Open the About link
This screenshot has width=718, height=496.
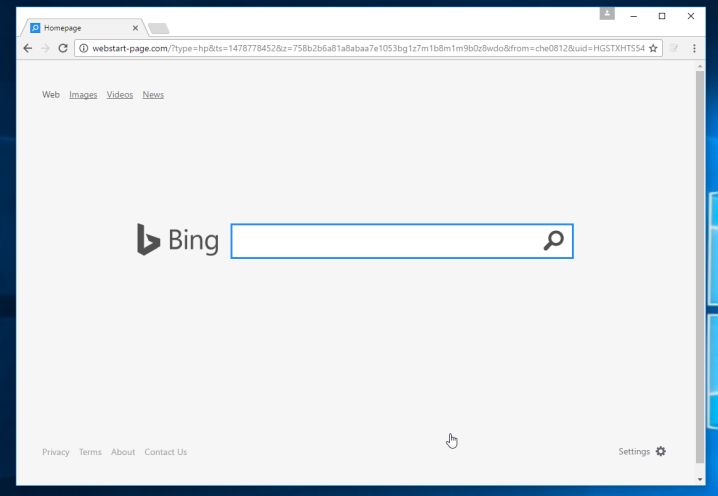[123, 452]
